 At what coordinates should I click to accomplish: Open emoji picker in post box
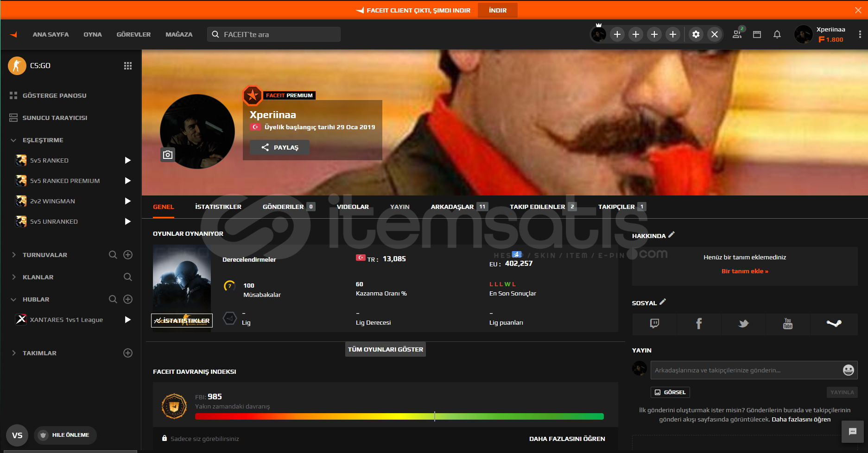pyautogui.click(x=848, y=370)
